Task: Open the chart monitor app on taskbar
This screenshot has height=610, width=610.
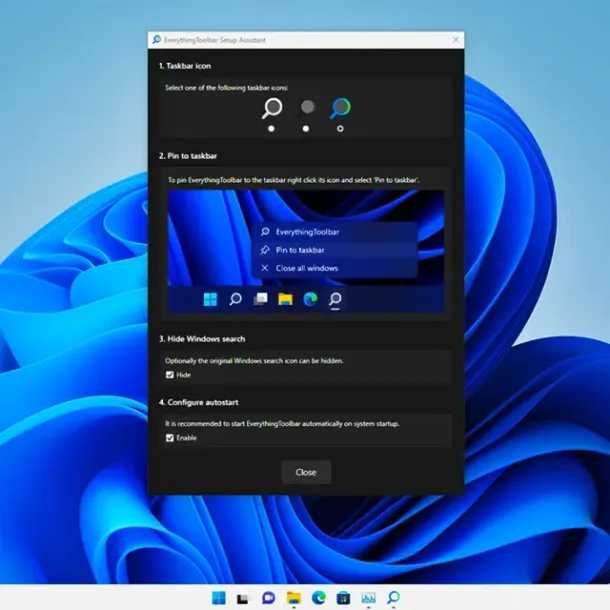Action: tap(368, 598)
